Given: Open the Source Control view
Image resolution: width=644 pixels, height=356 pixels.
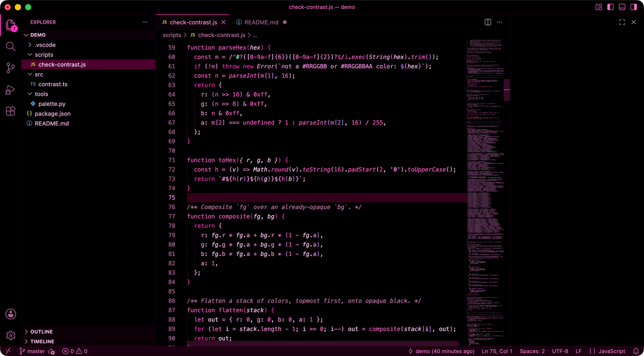Looking at the screenshot, I should [11, 68].
